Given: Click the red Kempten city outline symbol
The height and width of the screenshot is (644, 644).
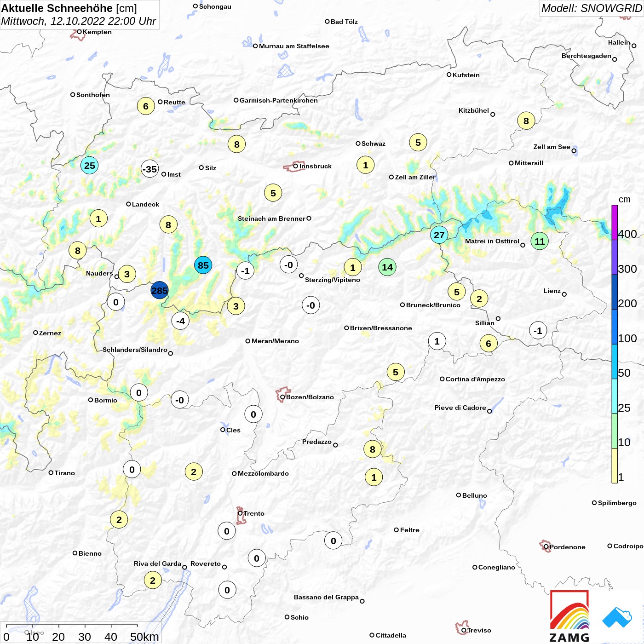Looking at the screenshot, I should point(77,34).
